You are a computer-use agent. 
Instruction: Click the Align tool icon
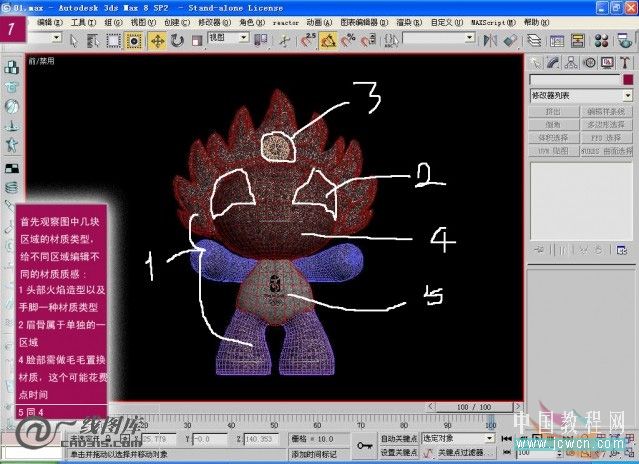[x=510, y=40]
